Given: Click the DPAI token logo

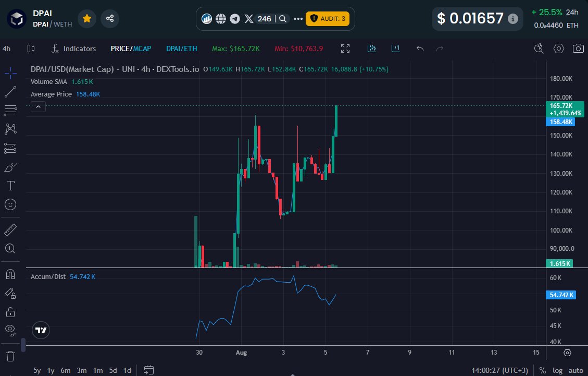Looking at the screenshot, I should [x=17, y=18].
